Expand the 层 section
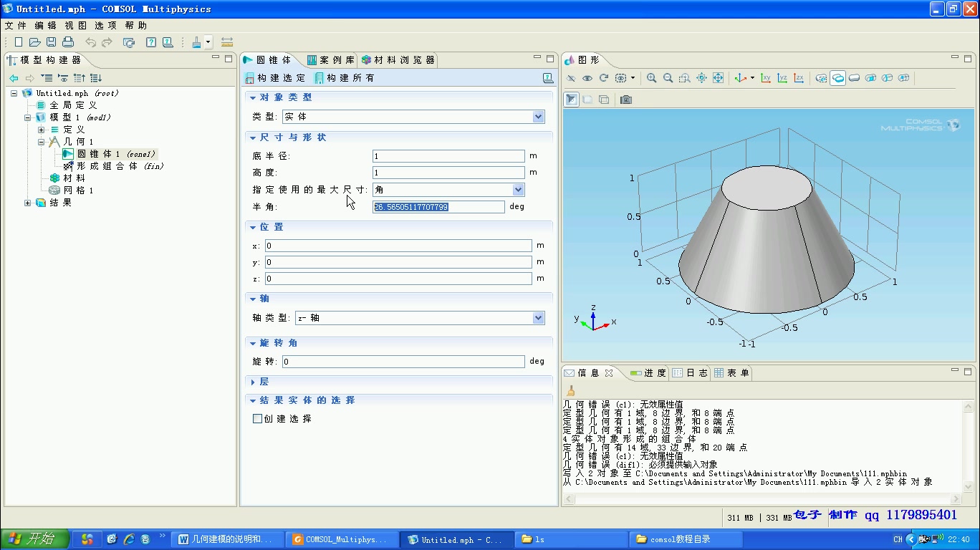The width and height of the screenshot is (980, 550). (x=253, y=382)
